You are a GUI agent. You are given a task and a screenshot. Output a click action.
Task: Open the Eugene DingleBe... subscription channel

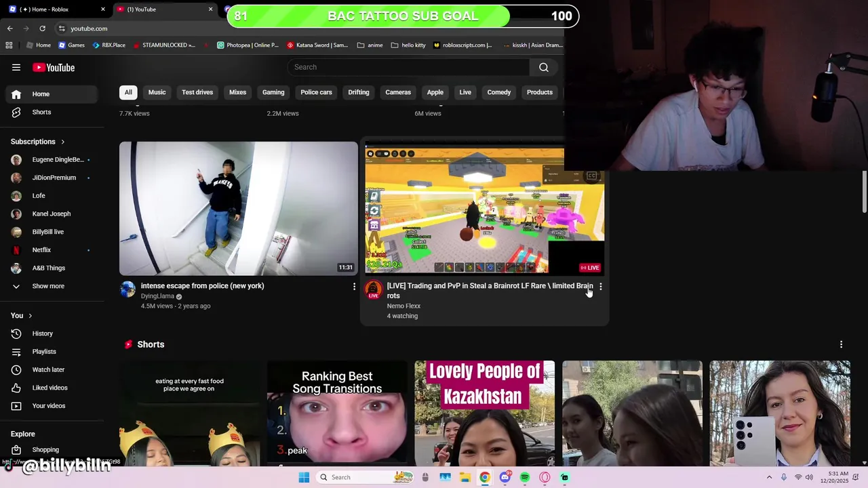point(52,160)
